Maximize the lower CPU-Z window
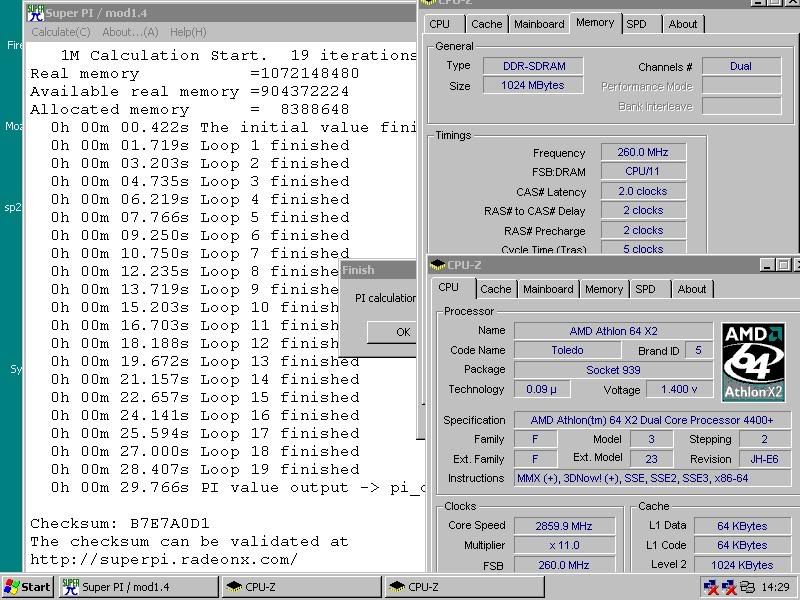 click(784, 265)
